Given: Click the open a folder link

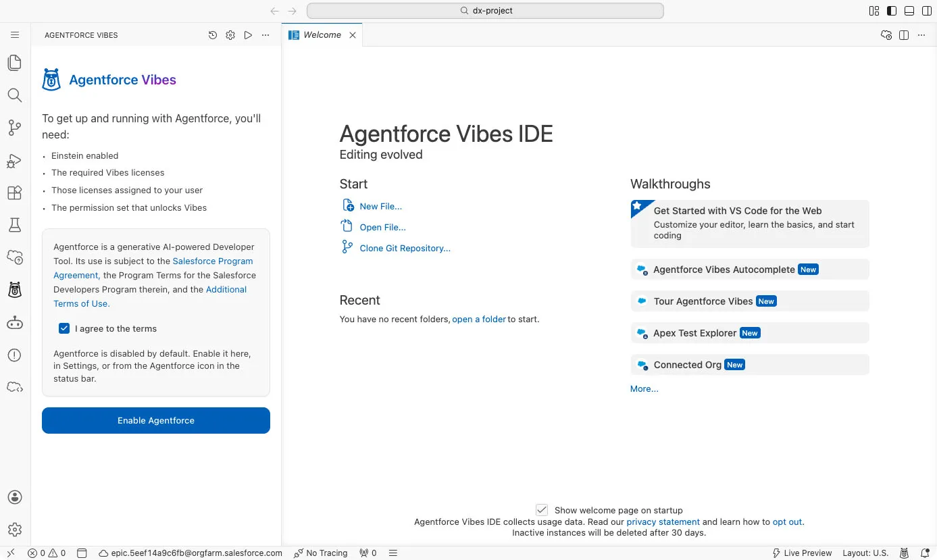Looking at the screenshot, I should tap(479, 319).
